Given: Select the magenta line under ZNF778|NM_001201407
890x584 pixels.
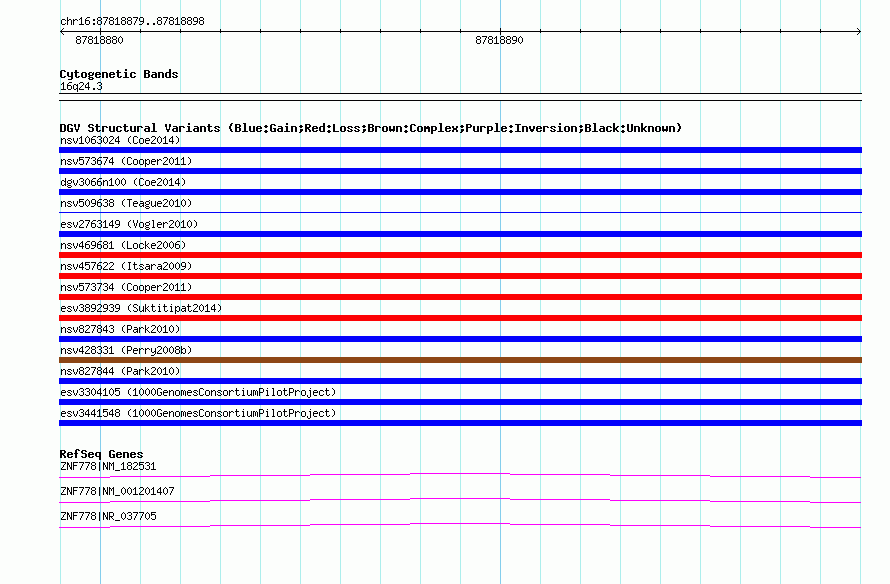Looking at the screenshot, I should coord(460,499).
